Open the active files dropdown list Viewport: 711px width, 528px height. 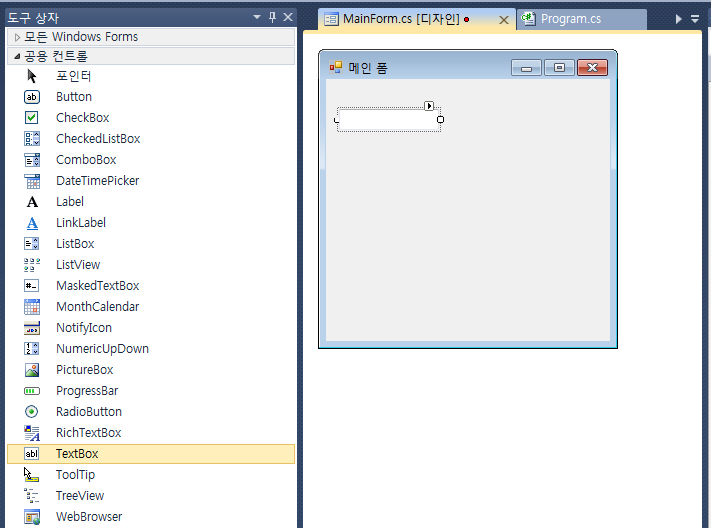(x=695, y=19)
